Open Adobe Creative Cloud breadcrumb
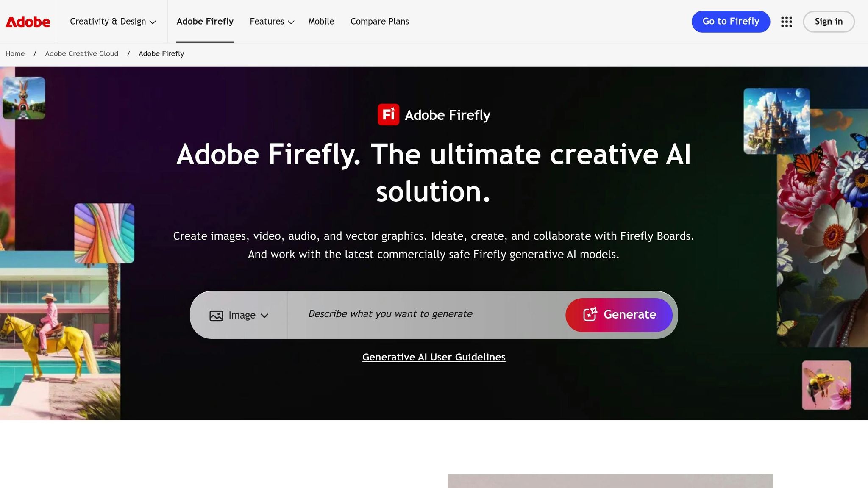 [x=81, y=54]
